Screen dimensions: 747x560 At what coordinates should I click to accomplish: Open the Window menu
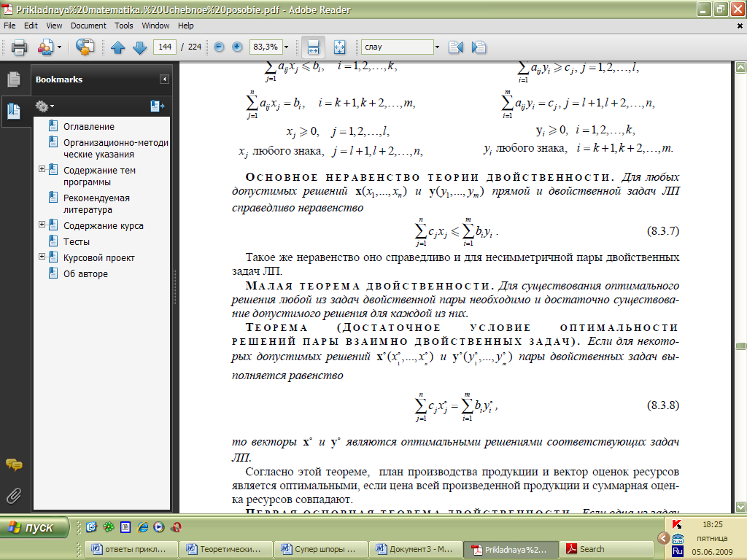point(155,26)
